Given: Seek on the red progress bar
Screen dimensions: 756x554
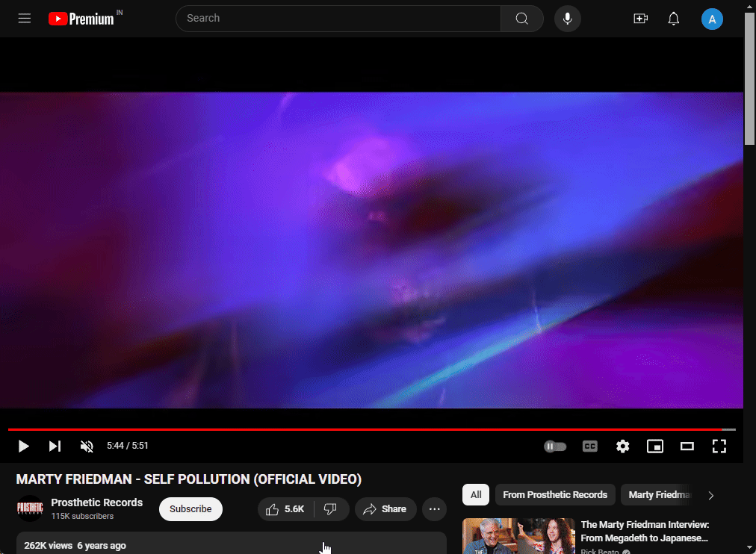Looking at the screenshot, I should pyautogui.click(x=372, y=429).
